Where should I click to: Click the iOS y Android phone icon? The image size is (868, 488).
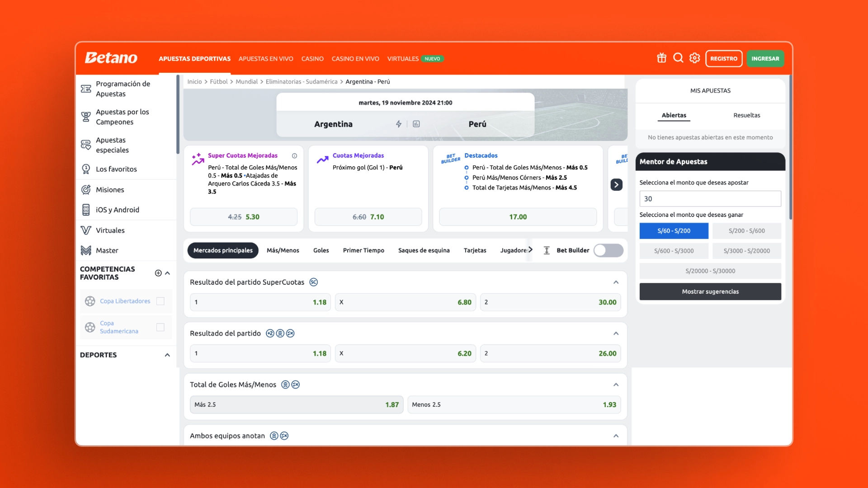click(x=86, y=210)
